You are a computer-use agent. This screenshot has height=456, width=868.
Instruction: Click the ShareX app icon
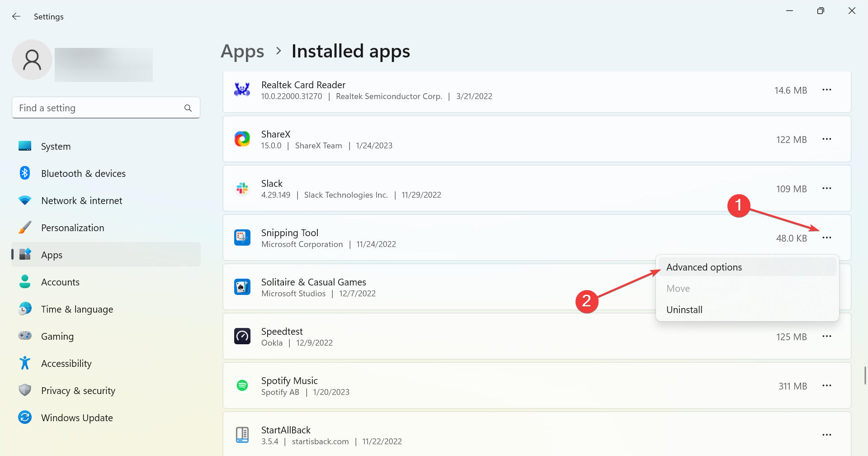click(242, 139)
